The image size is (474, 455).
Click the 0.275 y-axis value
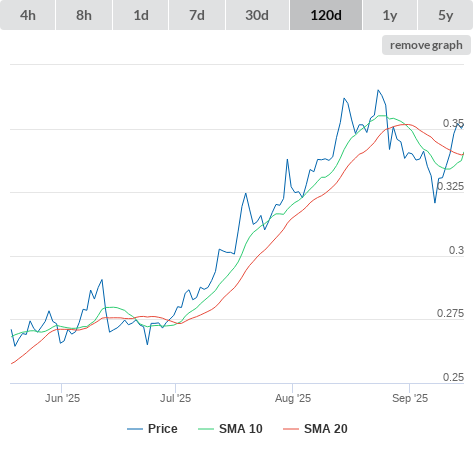pyautogui.click(x=450, y=313)
